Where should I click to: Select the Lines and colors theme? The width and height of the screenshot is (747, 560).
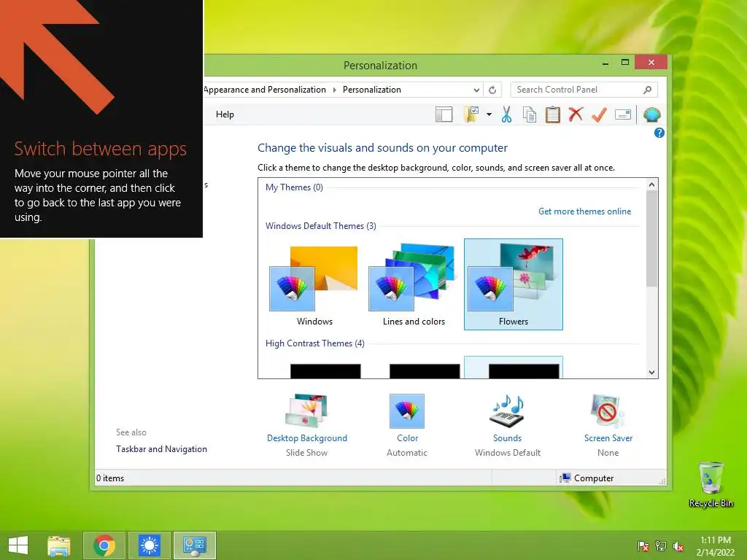coord(414,284)
